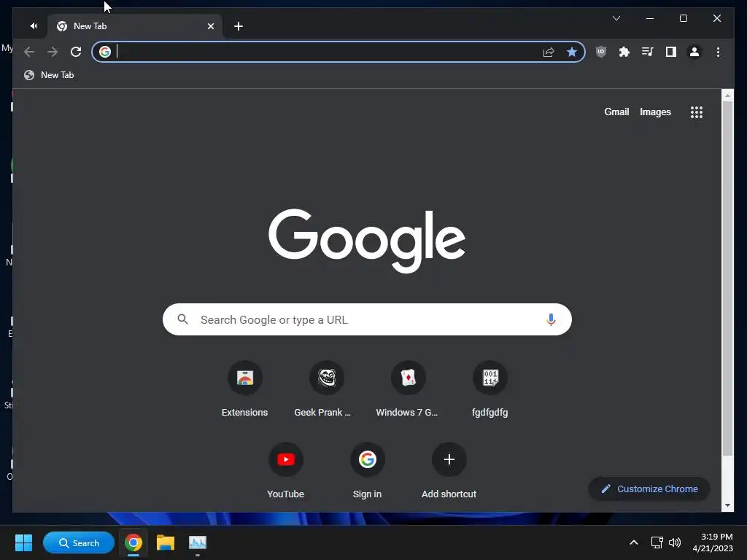Click the Chrome icon in the taskbar
Screen dimensions: 747x560
pos(133,542)
